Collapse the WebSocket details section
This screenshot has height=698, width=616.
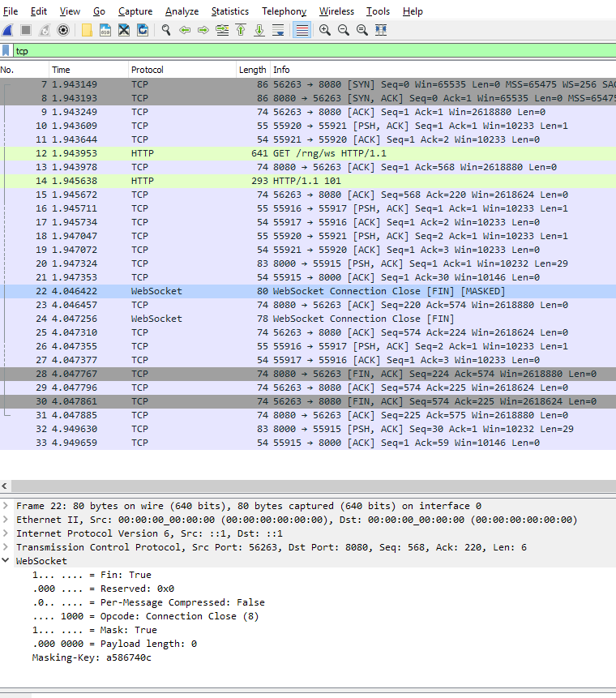6,561
